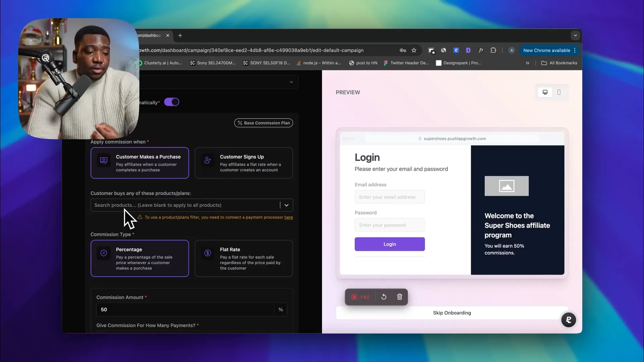Open a new browser tab
The height and width of the screenshot is (362, 644).
180,35
